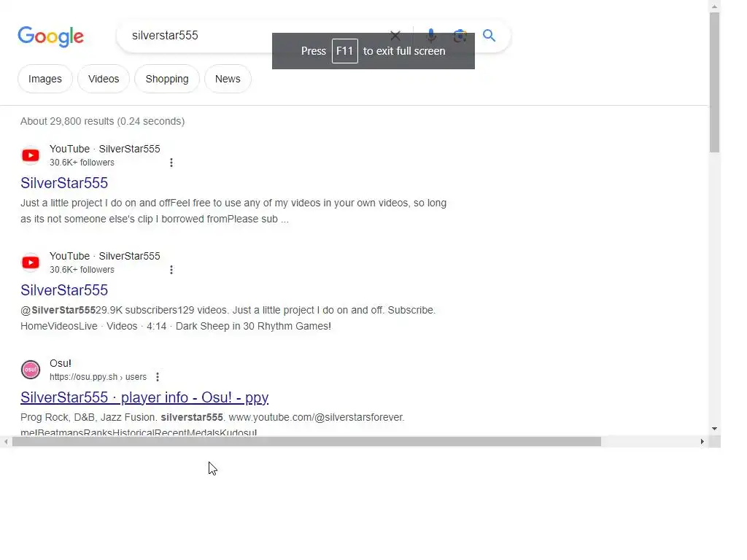
Task: Open SilverStar555 player info Osu! link
Action: [x=144, y=397]
